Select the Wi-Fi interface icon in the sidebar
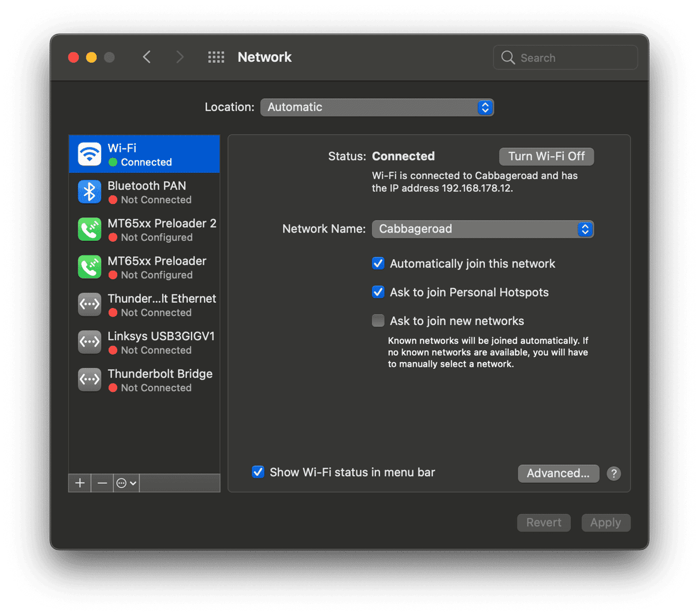This screenshot has width=699, height=616. click(89, 153)
